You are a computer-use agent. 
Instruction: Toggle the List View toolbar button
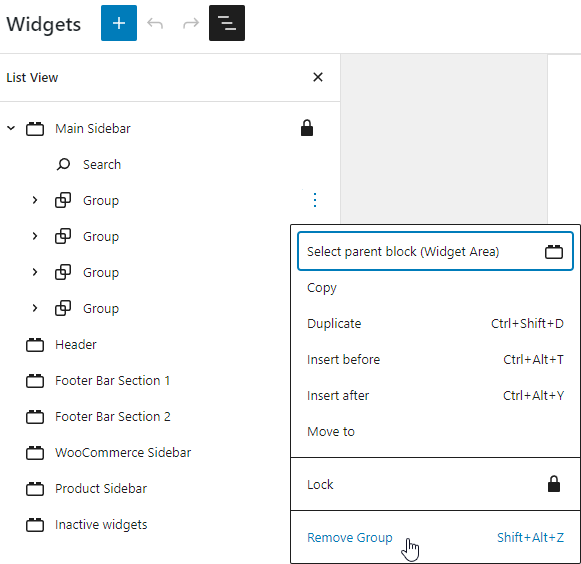(x=227, y=23)
